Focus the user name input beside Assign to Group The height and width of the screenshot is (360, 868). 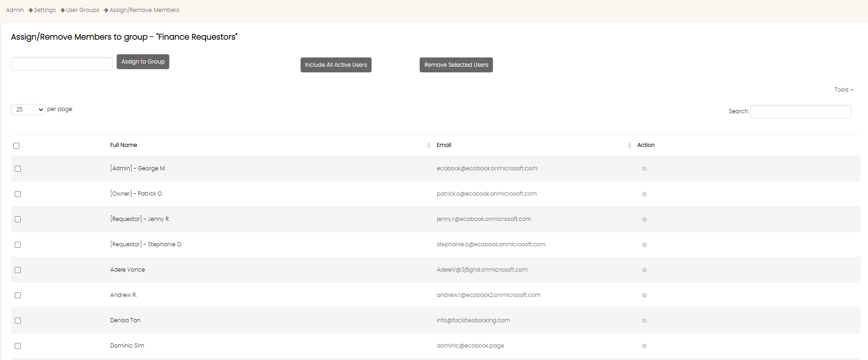click(x=62, y=64)
